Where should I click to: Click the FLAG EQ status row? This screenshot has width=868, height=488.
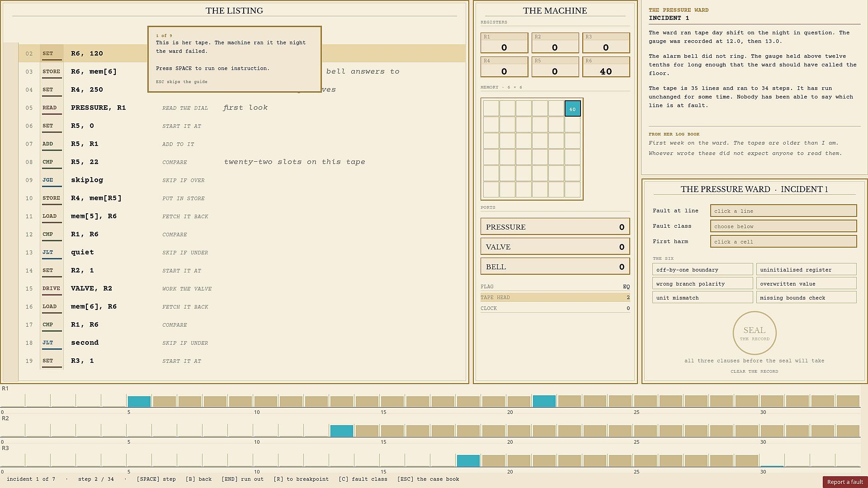pyautogui.click(x=555, y=286)
